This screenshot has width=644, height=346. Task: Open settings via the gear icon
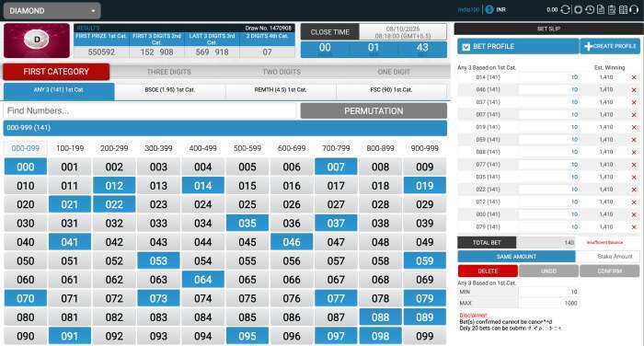pyautogui.click(x=578, y=9)
